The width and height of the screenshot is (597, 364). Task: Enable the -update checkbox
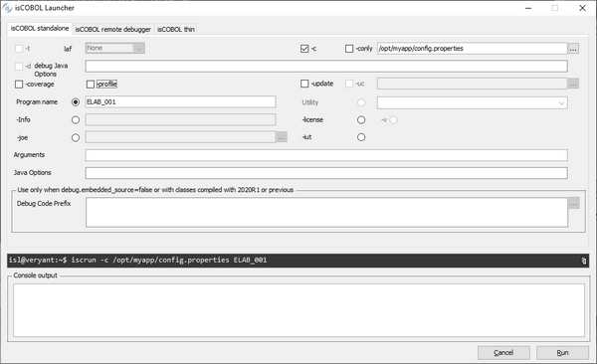(x=304, y=84)
